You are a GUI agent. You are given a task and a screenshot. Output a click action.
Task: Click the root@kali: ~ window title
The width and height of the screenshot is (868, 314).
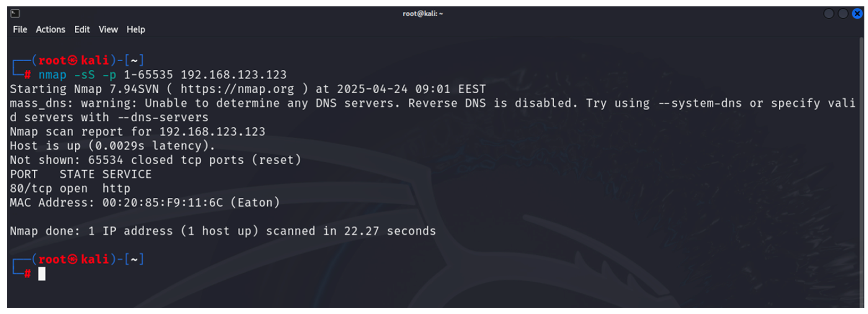(423, 14)
